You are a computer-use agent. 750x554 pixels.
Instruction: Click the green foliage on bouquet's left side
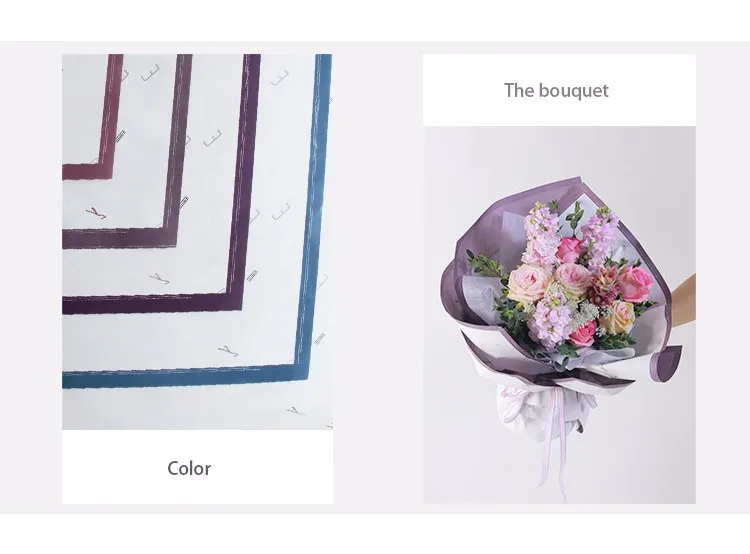pos(486,265)
